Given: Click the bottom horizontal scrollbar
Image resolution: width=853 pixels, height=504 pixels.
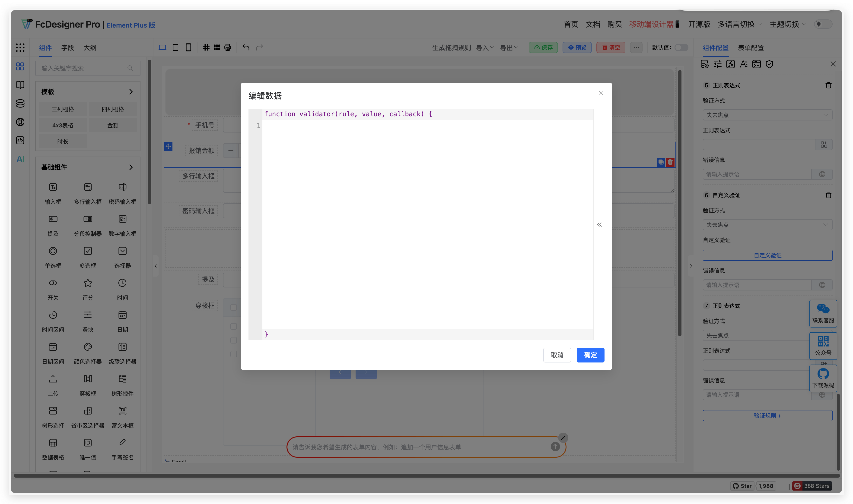Looking at the screenshot, I should tap(426, 476).
